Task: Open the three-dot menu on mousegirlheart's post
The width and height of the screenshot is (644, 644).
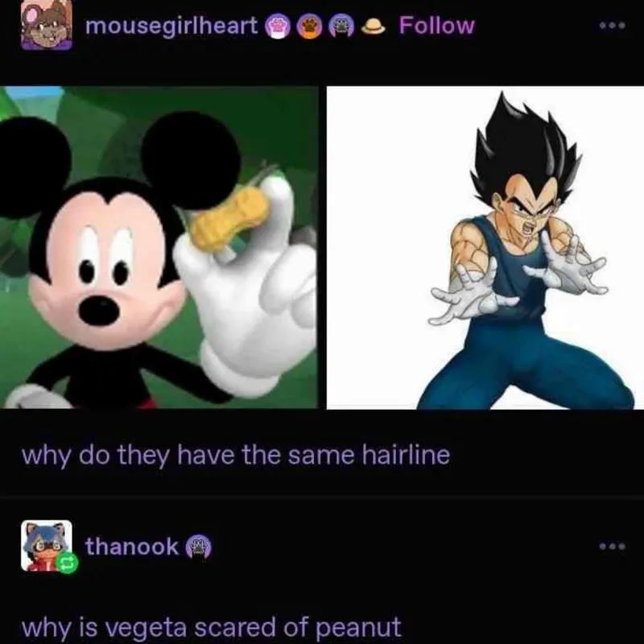Action: 613,26
